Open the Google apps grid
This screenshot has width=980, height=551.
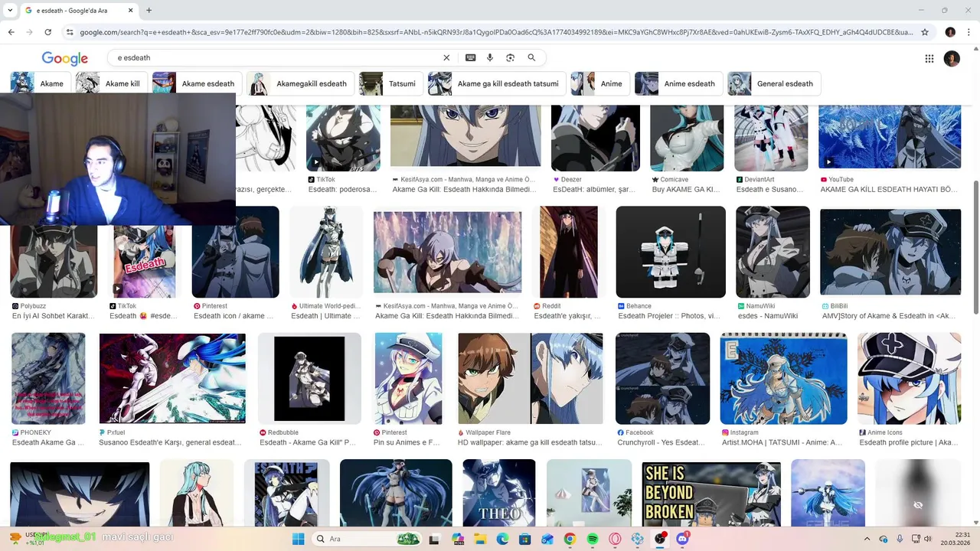(929, 58)
